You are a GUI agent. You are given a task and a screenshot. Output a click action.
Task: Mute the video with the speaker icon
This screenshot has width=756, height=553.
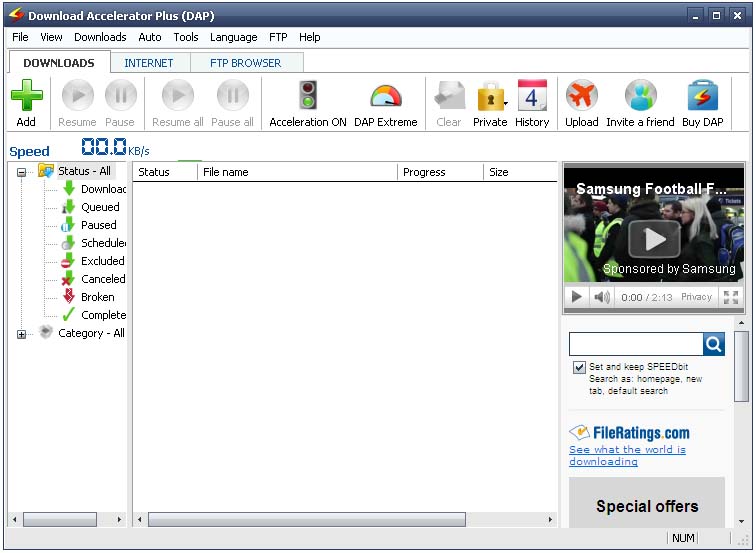point(601,297)
